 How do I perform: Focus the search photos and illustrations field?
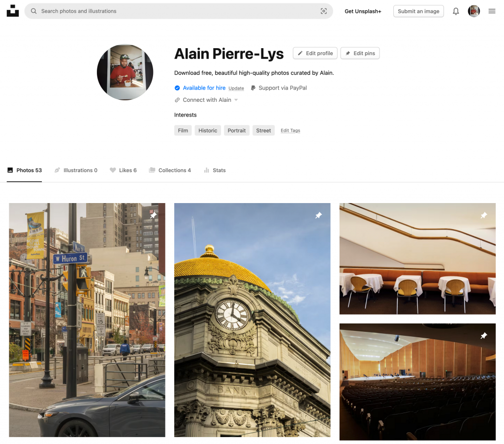[x=177, y=11]
